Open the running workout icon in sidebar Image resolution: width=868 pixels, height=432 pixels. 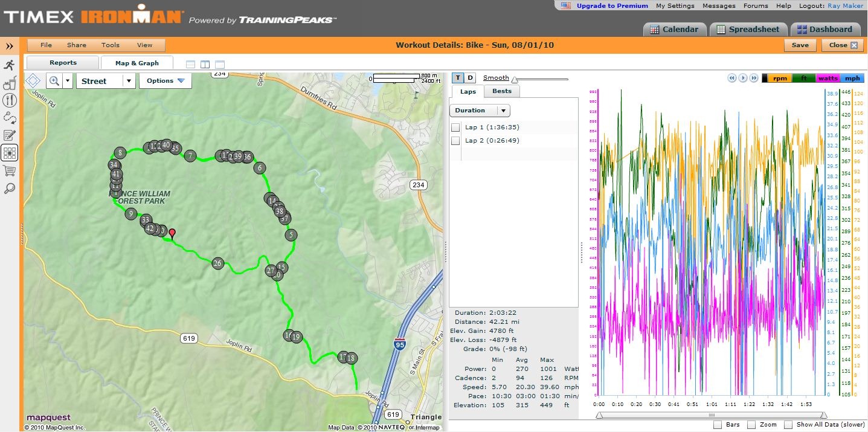[x=9, y=65]
